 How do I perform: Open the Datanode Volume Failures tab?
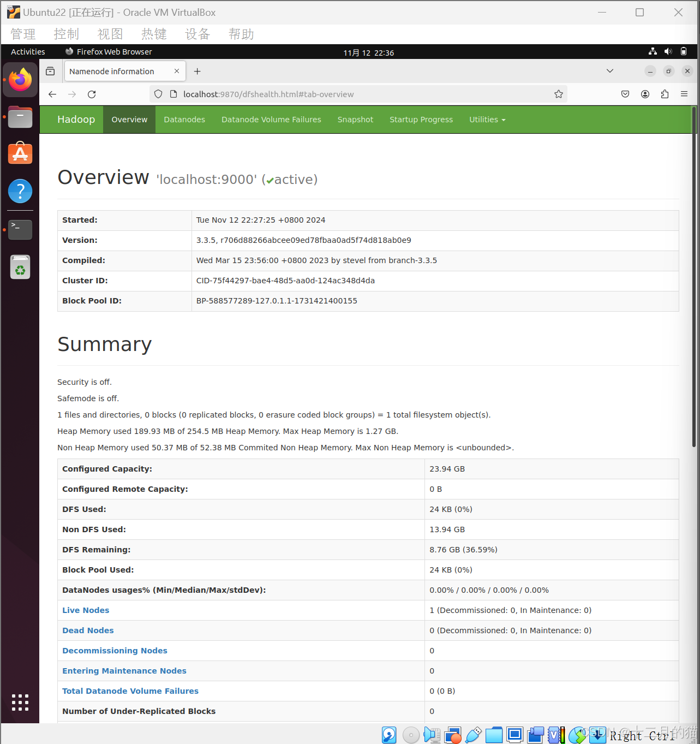271,120
